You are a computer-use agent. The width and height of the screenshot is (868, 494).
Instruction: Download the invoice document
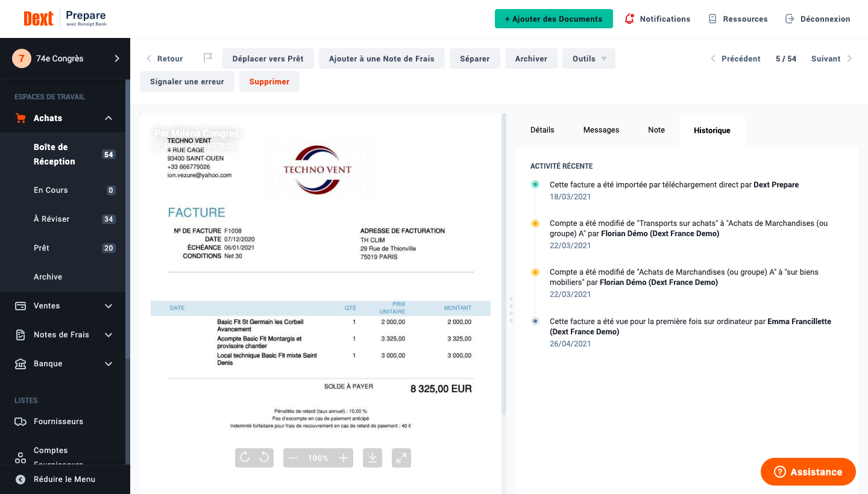coord(373,458)
